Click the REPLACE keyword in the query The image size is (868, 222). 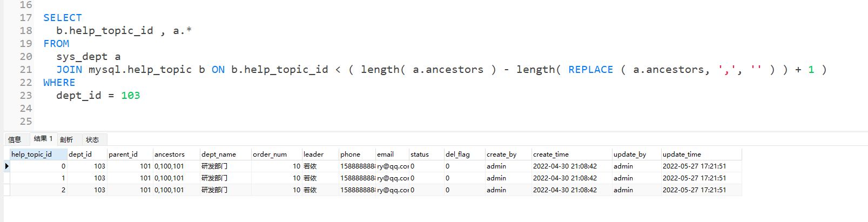click(590, 70)
